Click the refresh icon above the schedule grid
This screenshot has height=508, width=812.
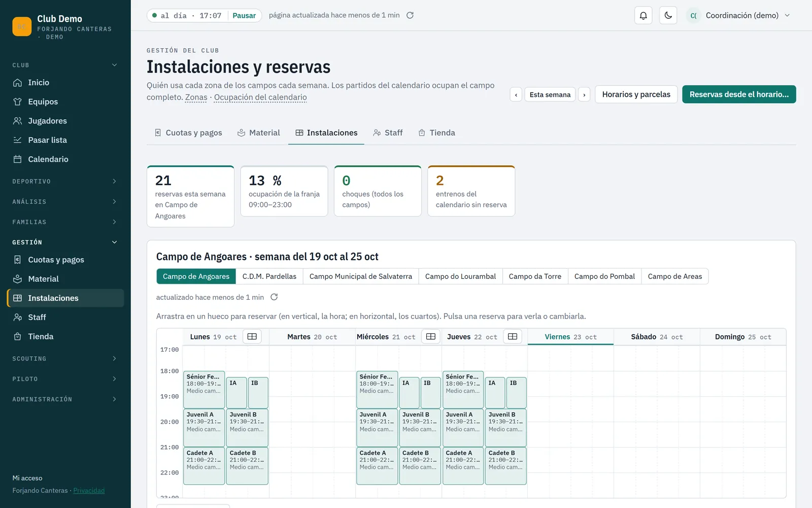[x=274, y=297]
